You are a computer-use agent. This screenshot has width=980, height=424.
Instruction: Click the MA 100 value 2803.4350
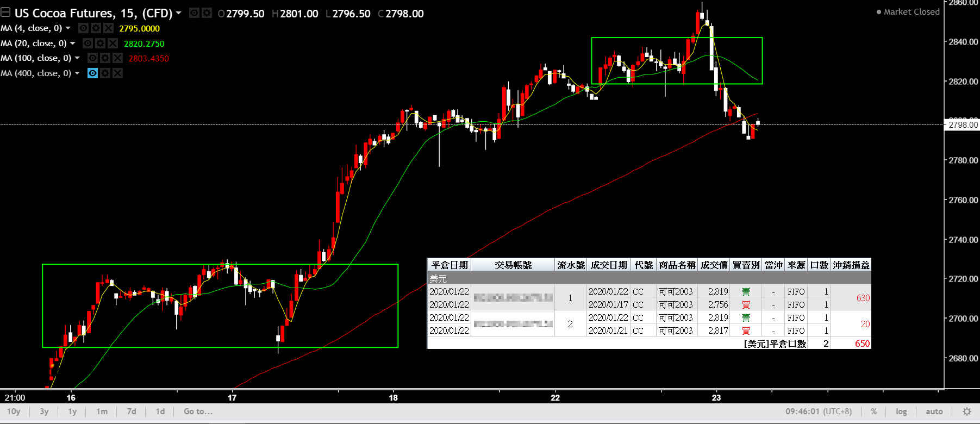149,58
